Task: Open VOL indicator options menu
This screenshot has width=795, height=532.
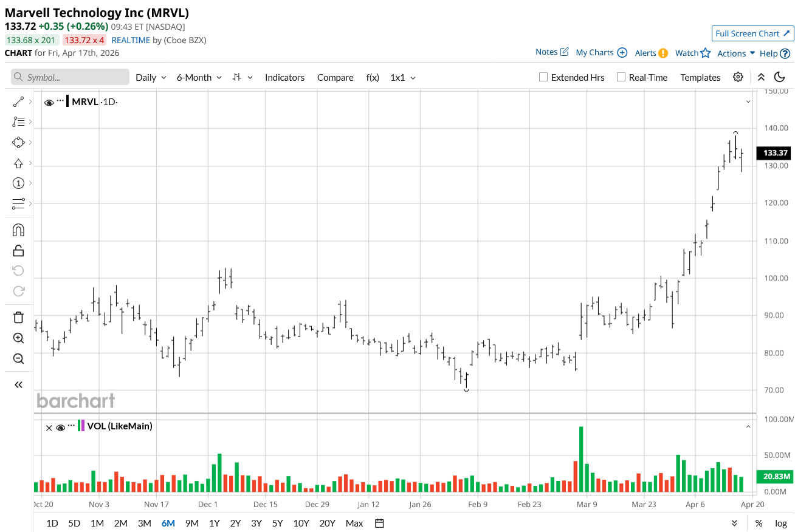Action: click(x=72, y=425)
